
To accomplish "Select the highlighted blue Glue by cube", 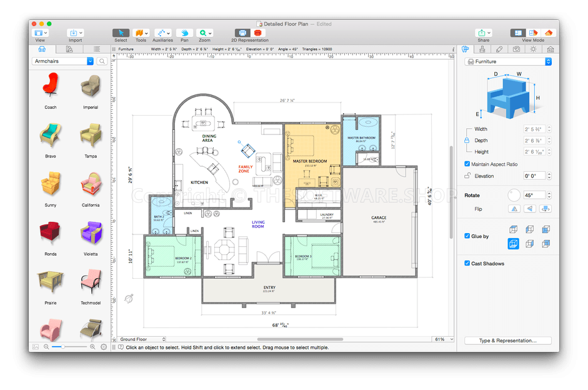I will (514, 244).
